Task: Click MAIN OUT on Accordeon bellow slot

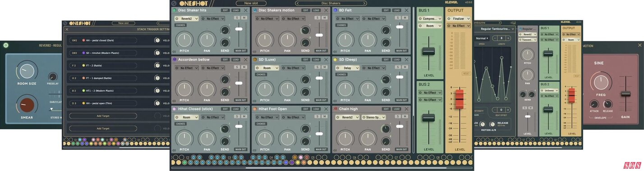Action: pos(240,100)
